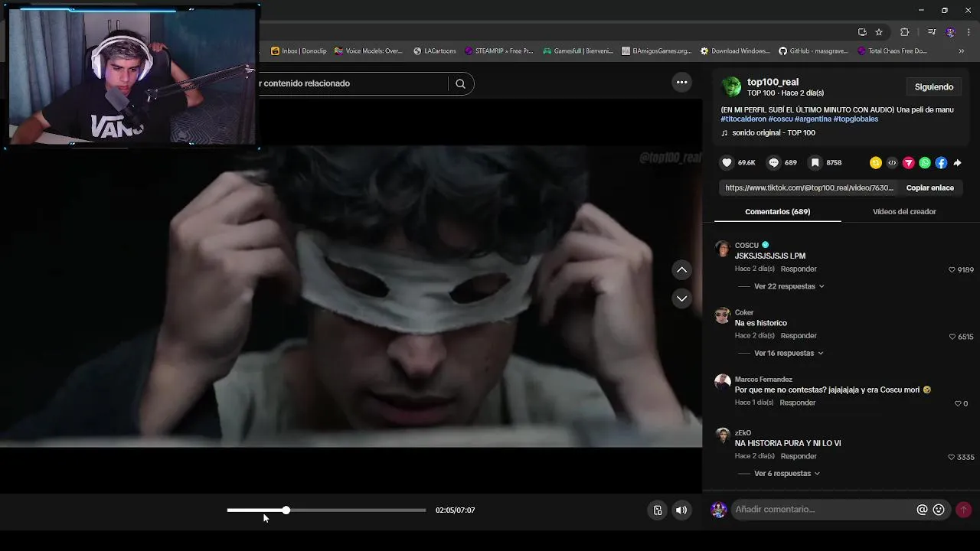
Task: Show more bookmarks with the double-chevron
Action: coord(961,51)
